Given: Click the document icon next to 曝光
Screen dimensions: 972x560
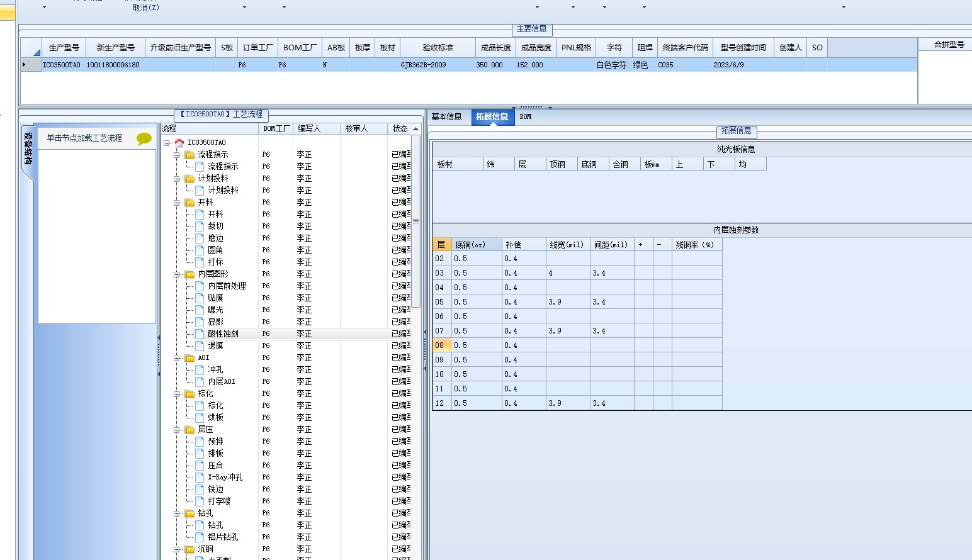Looking at the screenshot, I should [x=200, y=310].
